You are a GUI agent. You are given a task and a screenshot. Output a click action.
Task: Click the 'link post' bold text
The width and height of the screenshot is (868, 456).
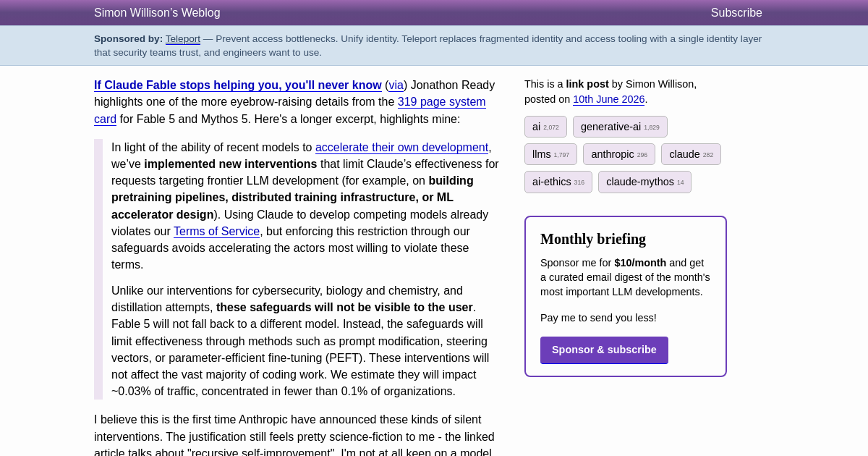[x=587, y=84]
